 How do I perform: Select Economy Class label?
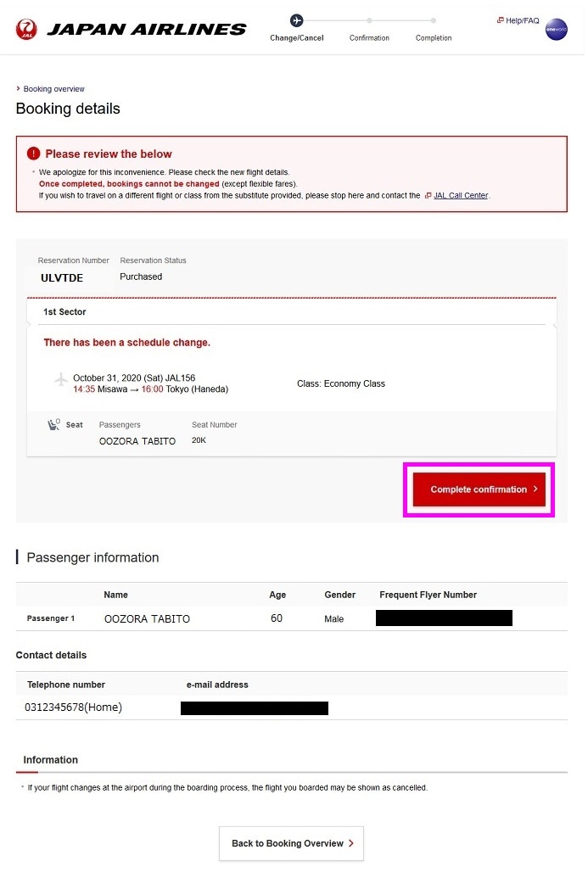click(341, 383)
